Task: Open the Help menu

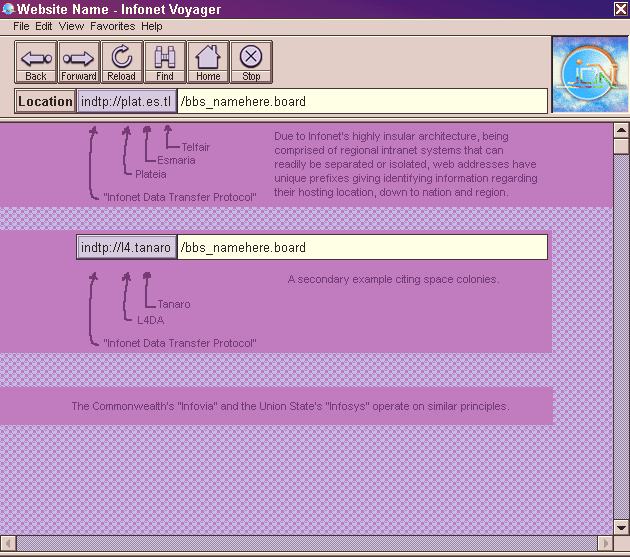Action: pos(151,26)
